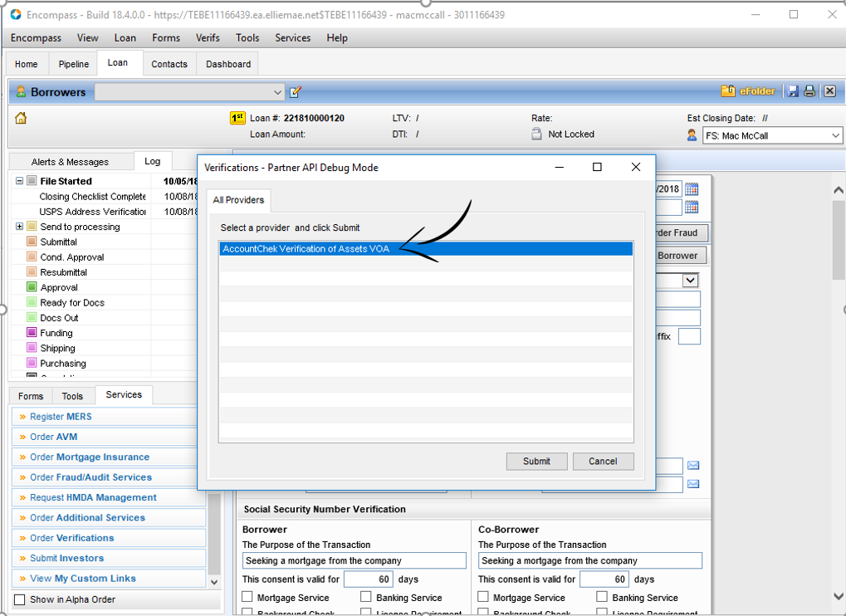The height and width of the screenshot is (616, 846).
Task: Click the home house icon
Action: [x=21, y=118]
